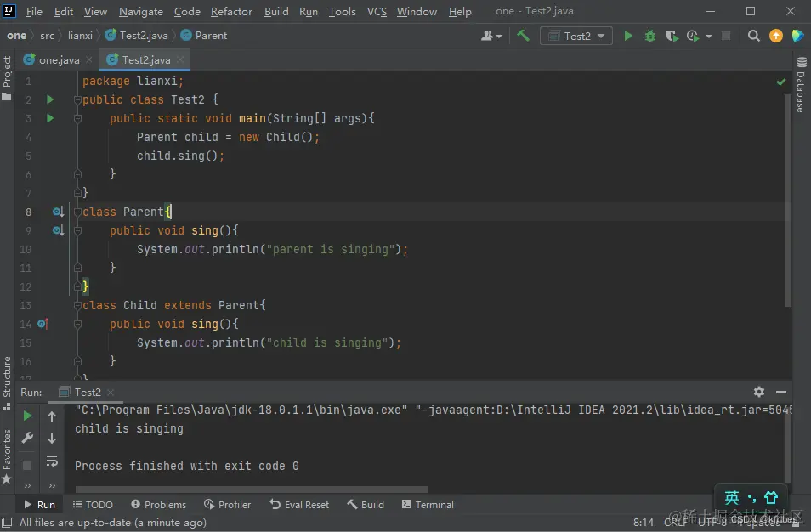The width and height of the screenshot is (811, 532).
Task: Run with Coverage shield icon
Action: click(x=672, y=36)
